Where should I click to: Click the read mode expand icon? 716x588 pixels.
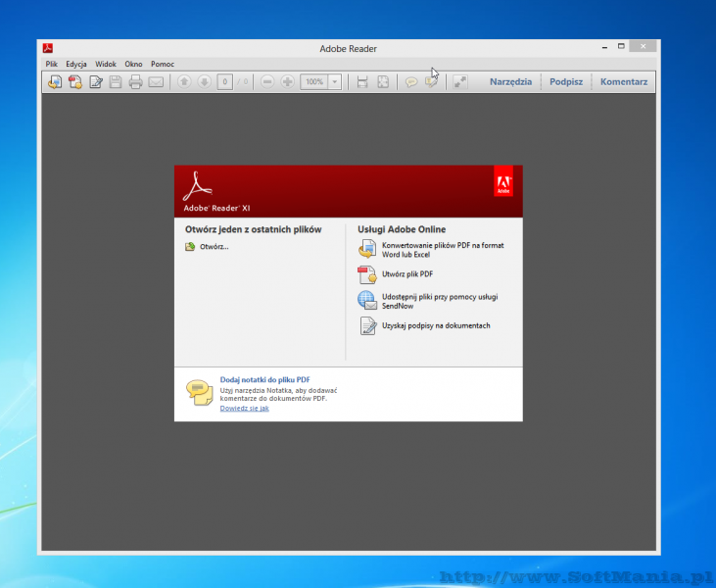[x=459, y=82]
